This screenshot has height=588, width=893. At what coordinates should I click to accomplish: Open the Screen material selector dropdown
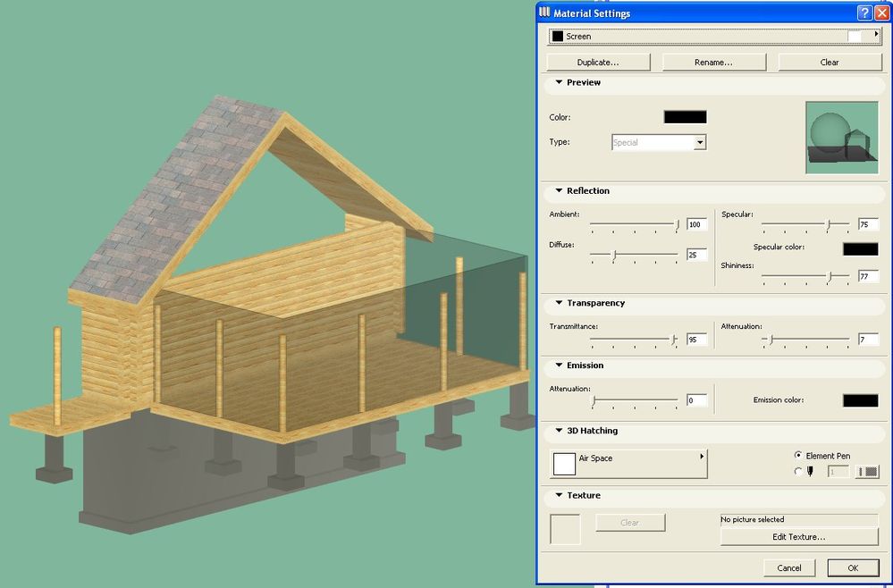click(715, 37)
